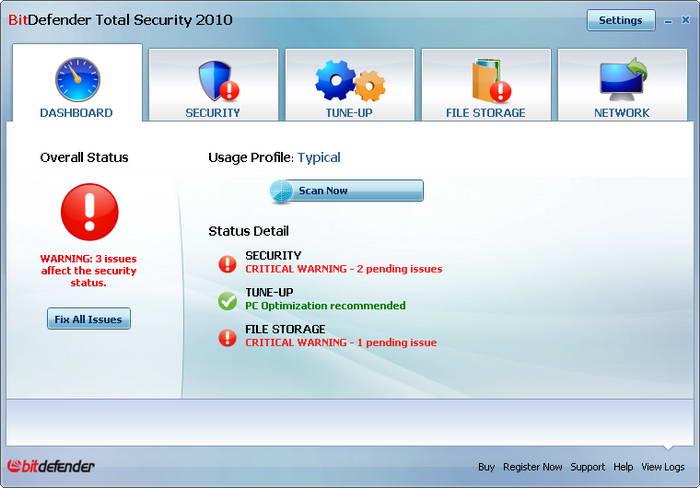
Task: Change the Typical usage profile link
Action: [319, 157]
